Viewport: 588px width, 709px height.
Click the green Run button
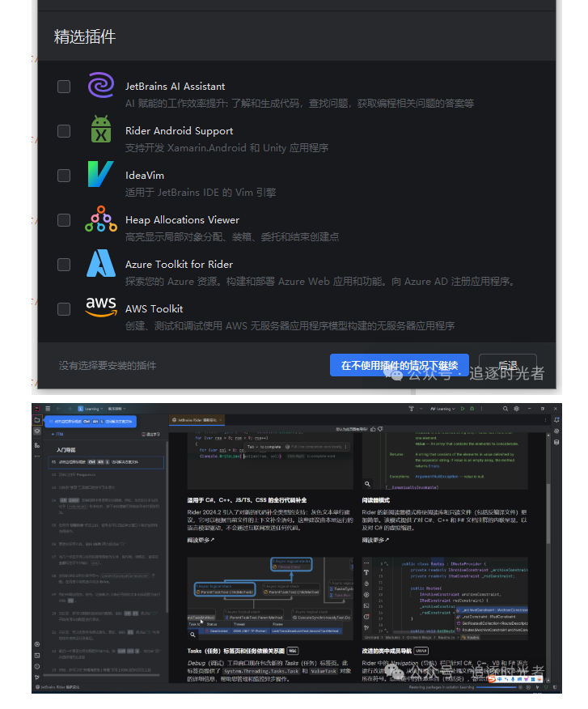tap(463, 409)
